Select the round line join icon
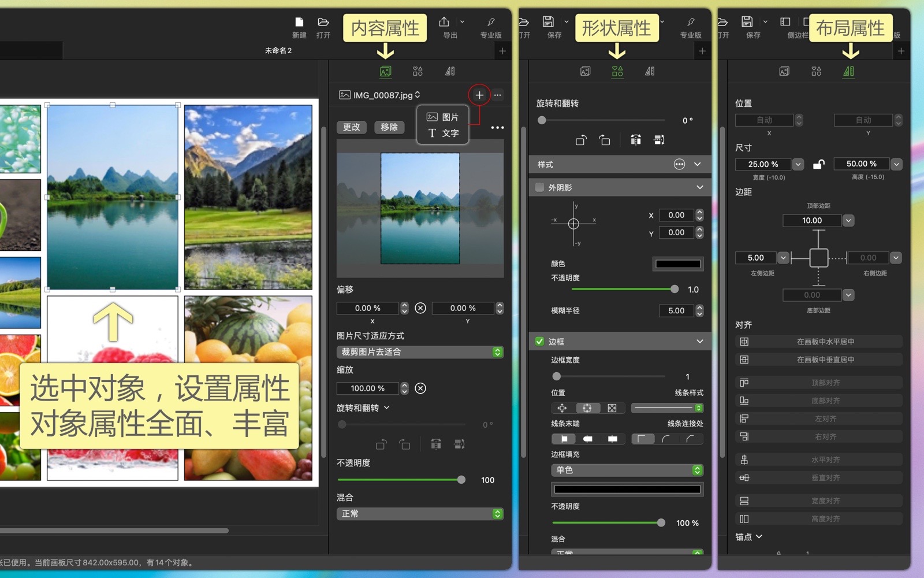Screen dimensions: 924x578 coord(666,439)
